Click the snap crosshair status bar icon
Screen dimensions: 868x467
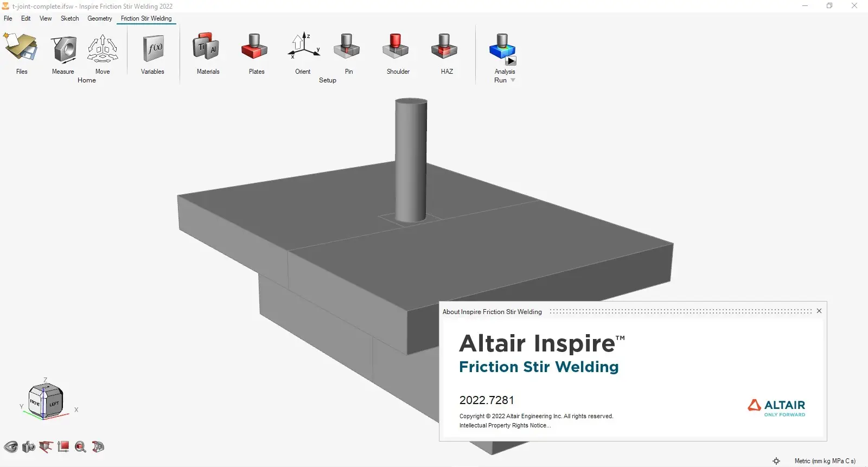[776, 461]
